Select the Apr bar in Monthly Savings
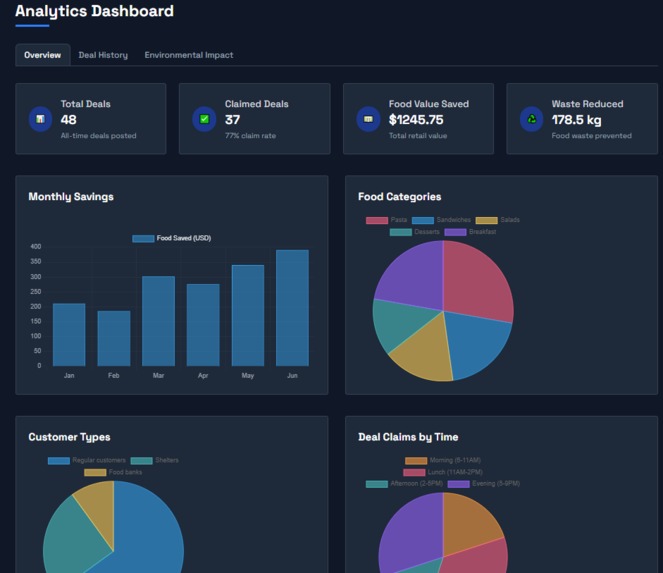Image resolution: width=663 pixels, height=573 pixels. click(x=203, y=325)
